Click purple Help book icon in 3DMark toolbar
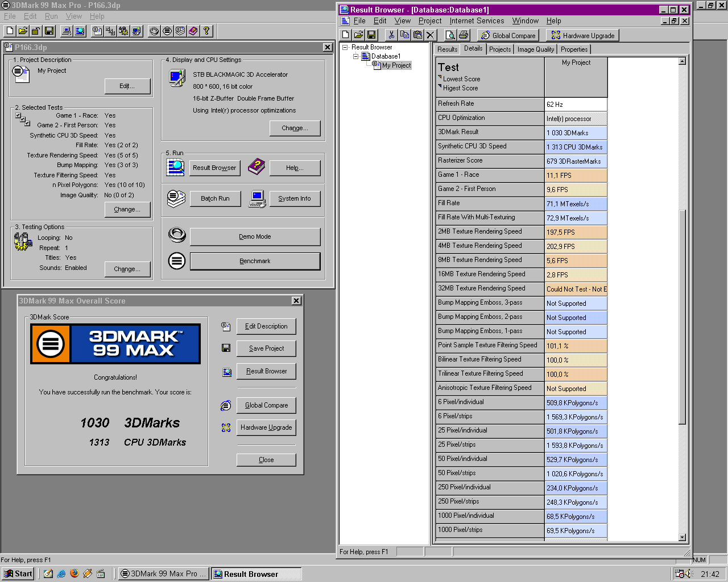This screenshot has width=728, height=582. (193, 31)
